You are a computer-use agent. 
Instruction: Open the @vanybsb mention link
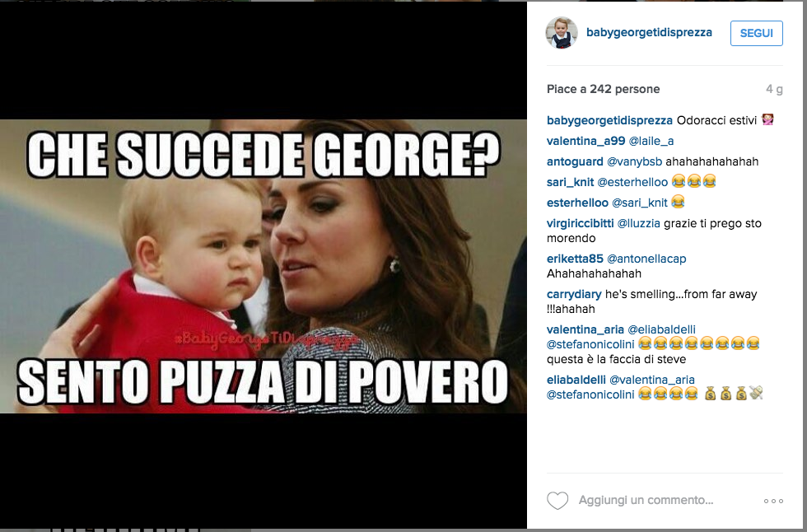coord(635,161)
